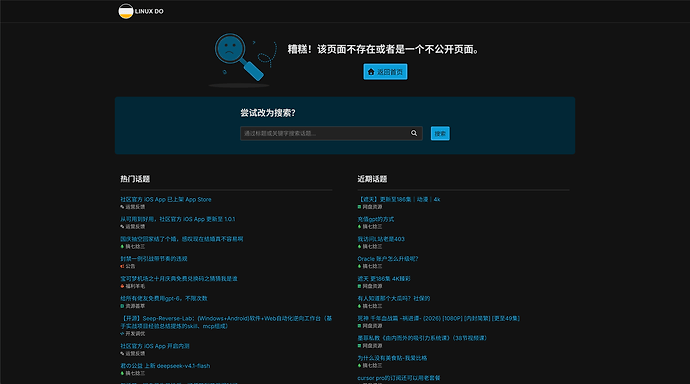This screenshot has width=690, height=384.
Task: Click 搞七捻三 category under 充值gpt的方式
Action: coord(370,227)
